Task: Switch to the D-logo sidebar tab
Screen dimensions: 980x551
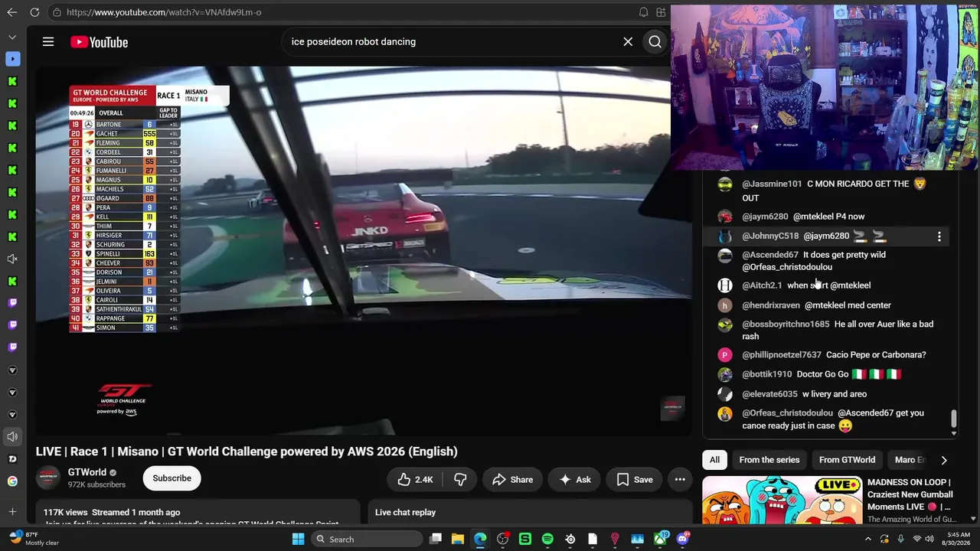Action: point(12,459)
